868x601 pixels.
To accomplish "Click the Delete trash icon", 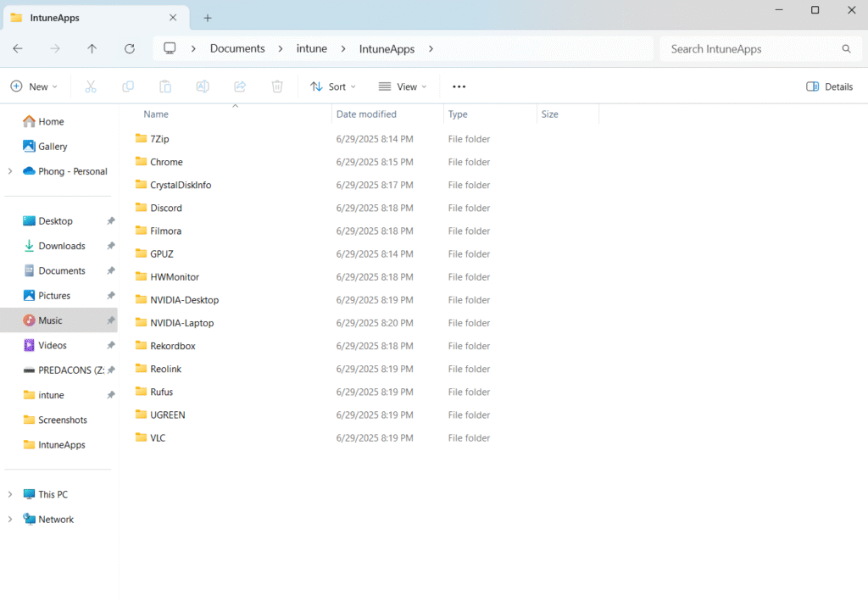I will click(277, 86).
